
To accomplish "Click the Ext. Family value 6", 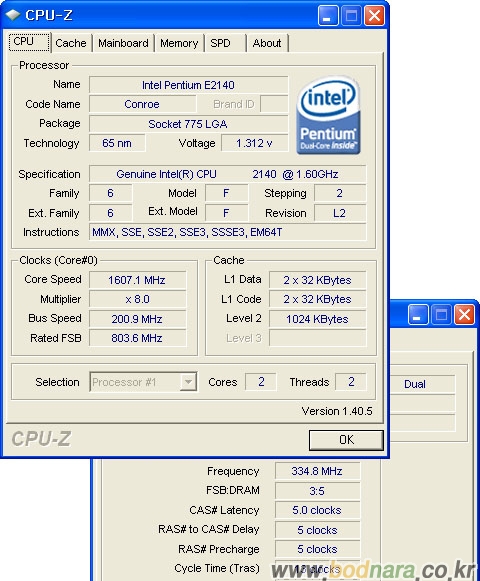I will 110,213.
